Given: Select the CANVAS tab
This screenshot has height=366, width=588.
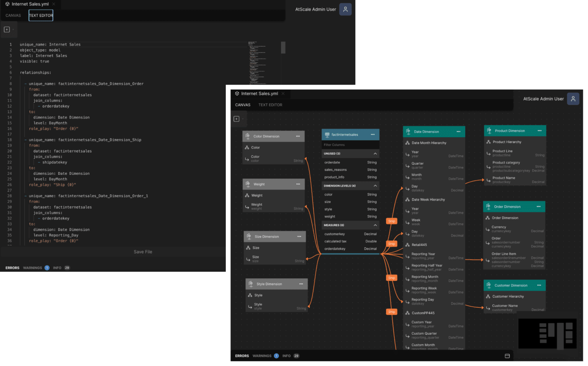Looking at the screenshot, I should coord(243,105).
